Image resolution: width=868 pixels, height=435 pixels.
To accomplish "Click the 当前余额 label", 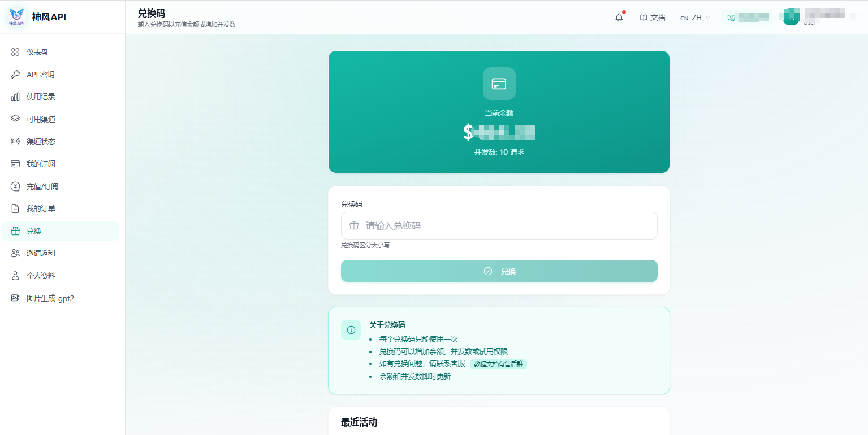I will 499,113.
